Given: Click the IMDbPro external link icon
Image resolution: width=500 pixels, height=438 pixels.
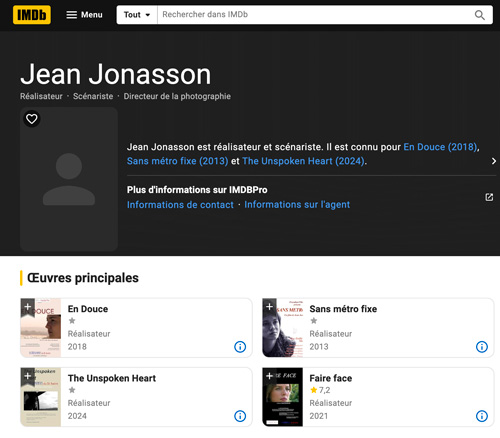Looking at the screenshot, I should coord(489,197).
